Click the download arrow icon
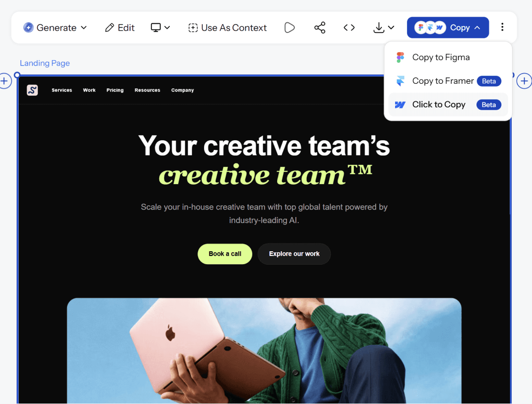This screenshot has width=532, height=404. pos(378,27)
